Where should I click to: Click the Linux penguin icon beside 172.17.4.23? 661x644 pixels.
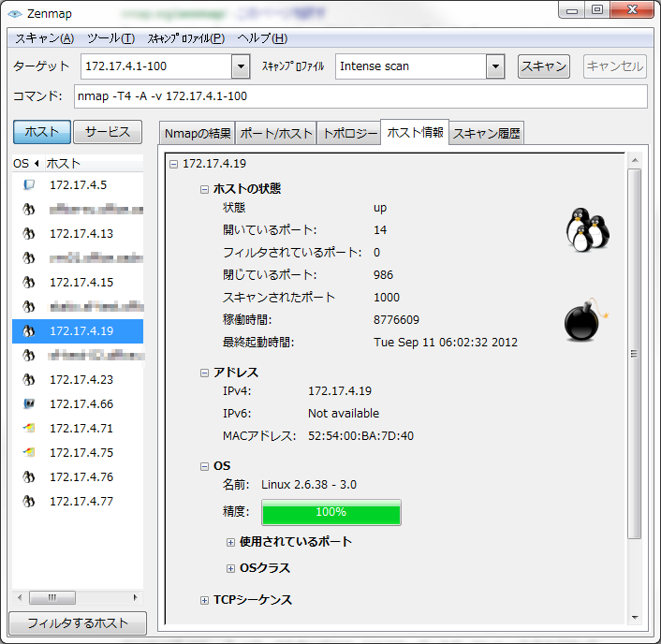[29, 379]
